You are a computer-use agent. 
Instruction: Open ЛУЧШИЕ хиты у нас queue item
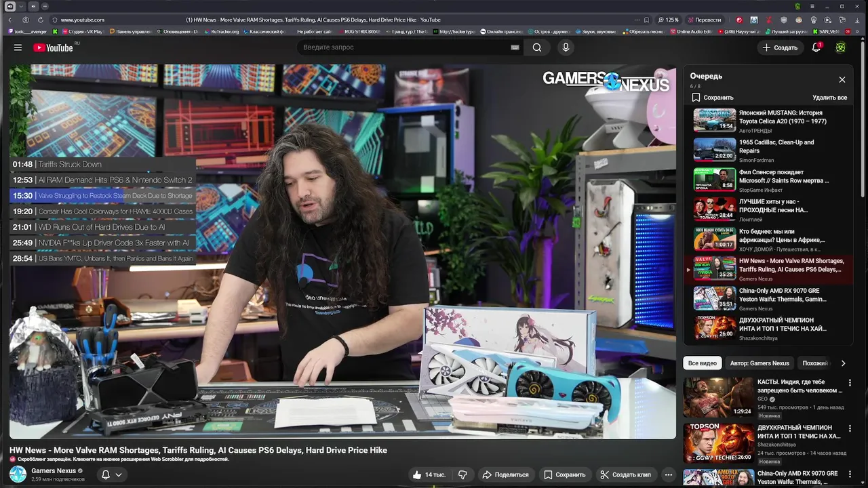click(768, 209)
